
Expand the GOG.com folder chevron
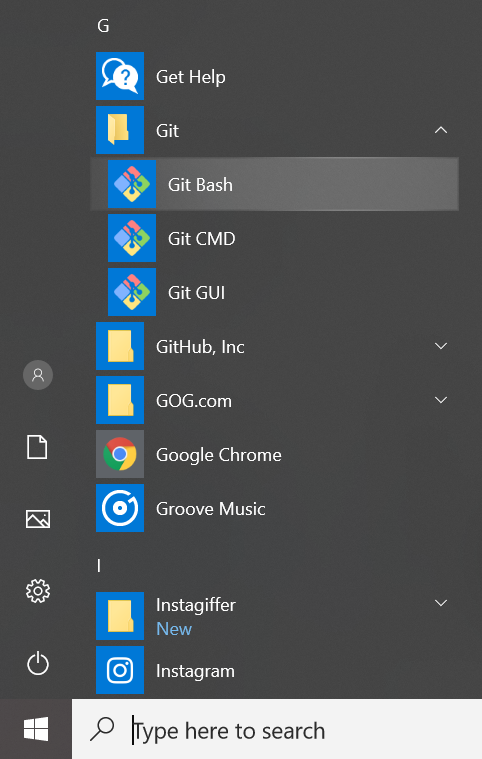(x=441, y=400)
